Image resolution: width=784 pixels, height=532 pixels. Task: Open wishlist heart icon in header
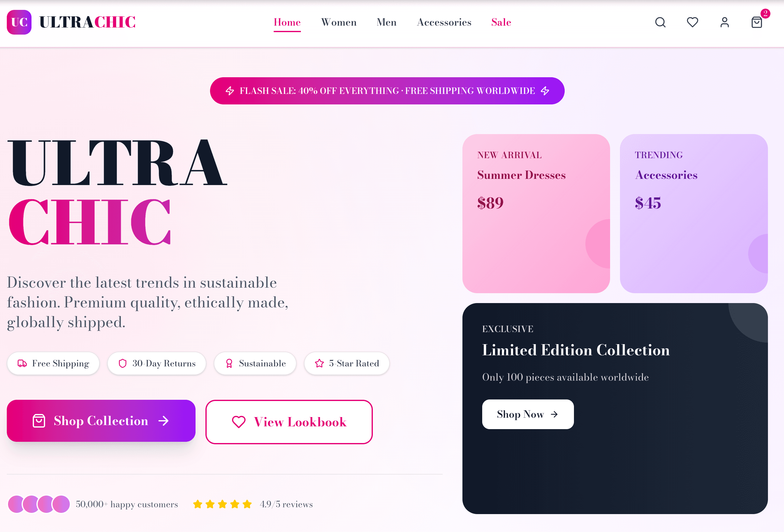pyautogui.click(x=692, y=22)
